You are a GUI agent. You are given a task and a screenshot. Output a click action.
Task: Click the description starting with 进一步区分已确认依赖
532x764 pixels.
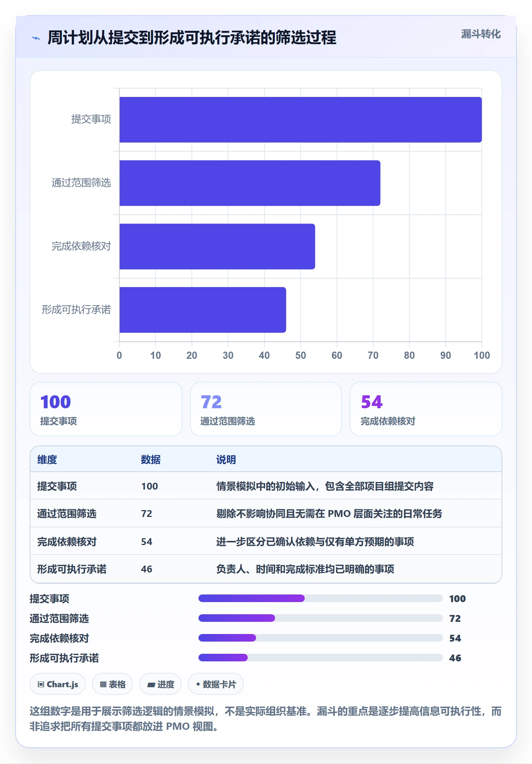coord(315,542)
